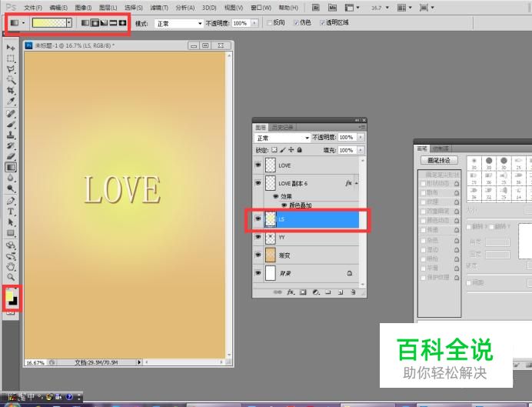This screenshot has height=407, width=532.
Task: Choose the Reflected Gradient style
Action: pyautogui.click(x=113, y=23)
